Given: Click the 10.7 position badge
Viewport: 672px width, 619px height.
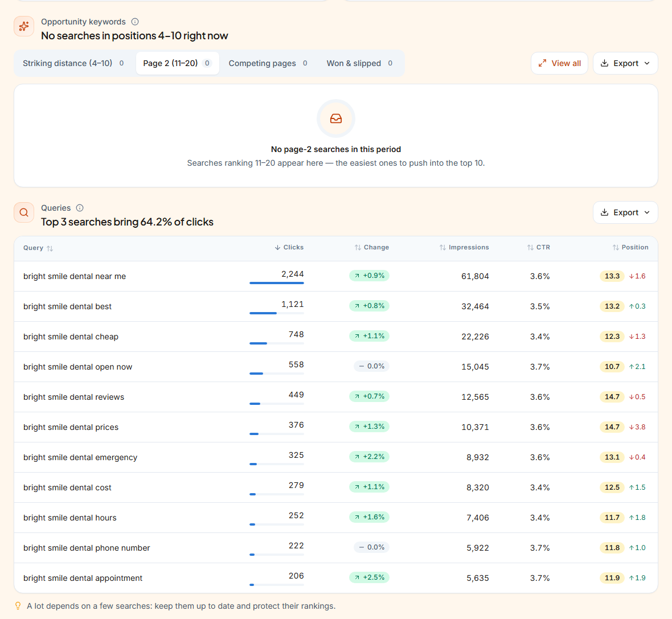Looking at the screenshot, I should click(x=612, y=367).
